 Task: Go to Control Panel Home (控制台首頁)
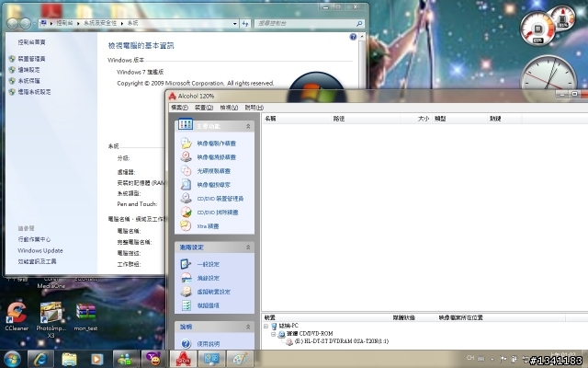click(x=31, y=42)
